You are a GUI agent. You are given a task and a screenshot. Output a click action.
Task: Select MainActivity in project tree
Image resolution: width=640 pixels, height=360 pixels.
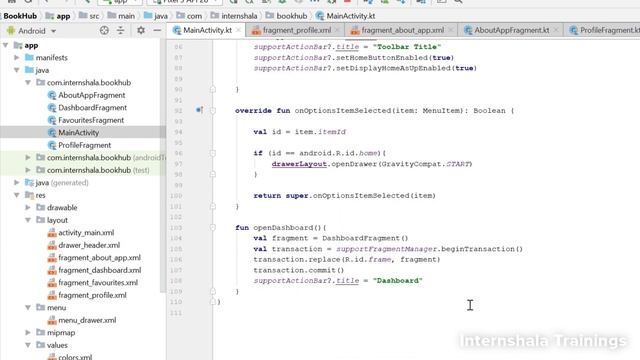coord(73,133)
